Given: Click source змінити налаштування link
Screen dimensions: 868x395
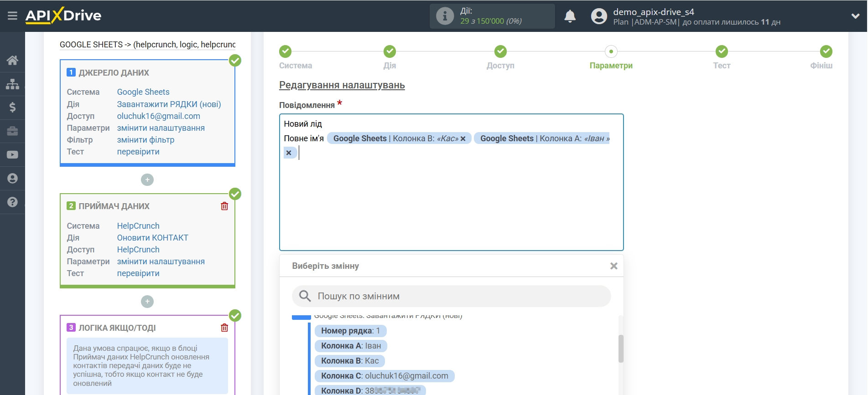Looking at the screenshot, I should [161, 128].
